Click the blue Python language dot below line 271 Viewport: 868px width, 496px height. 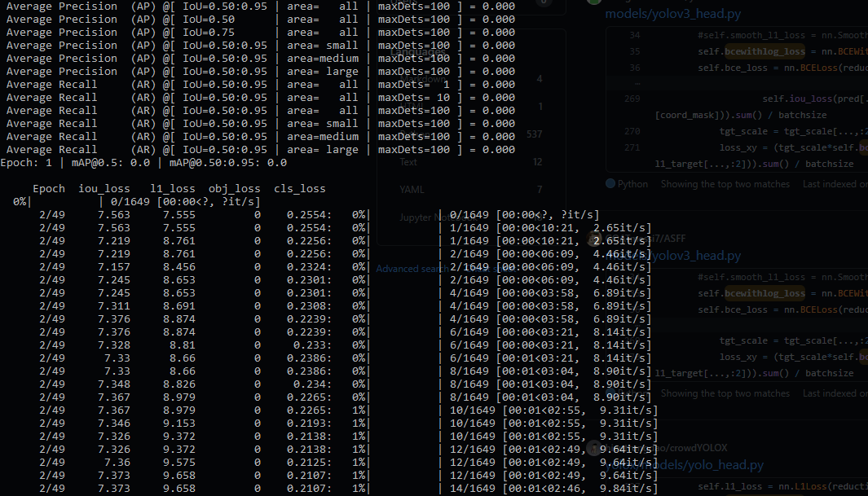(x=610, y=183)
